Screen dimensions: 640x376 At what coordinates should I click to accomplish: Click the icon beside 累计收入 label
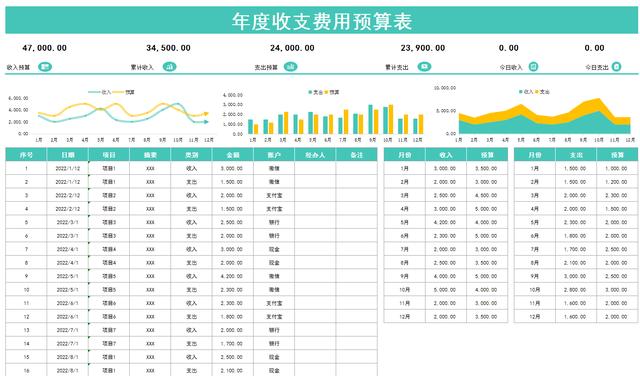click(x=169, y=67)
